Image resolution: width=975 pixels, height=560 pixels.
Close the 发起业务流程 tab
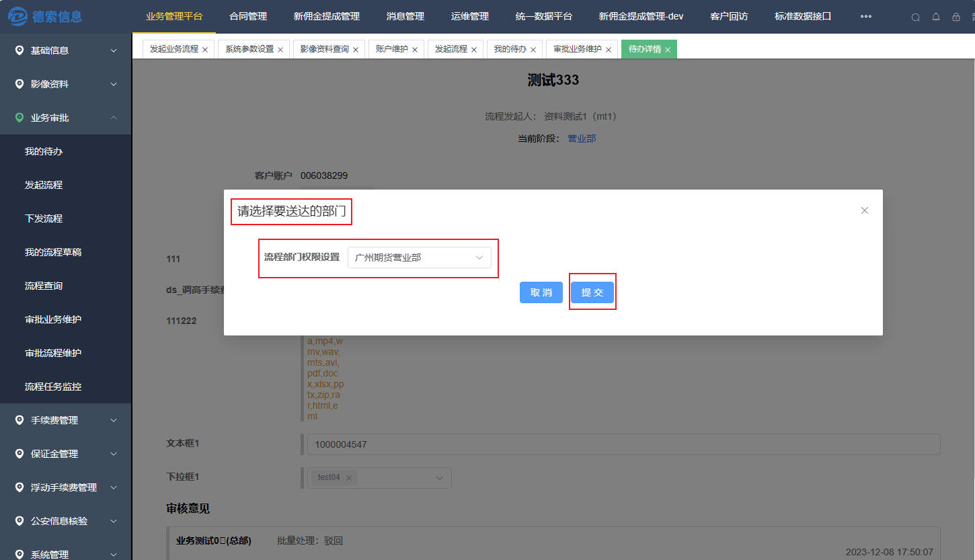(x=205, y=50)
